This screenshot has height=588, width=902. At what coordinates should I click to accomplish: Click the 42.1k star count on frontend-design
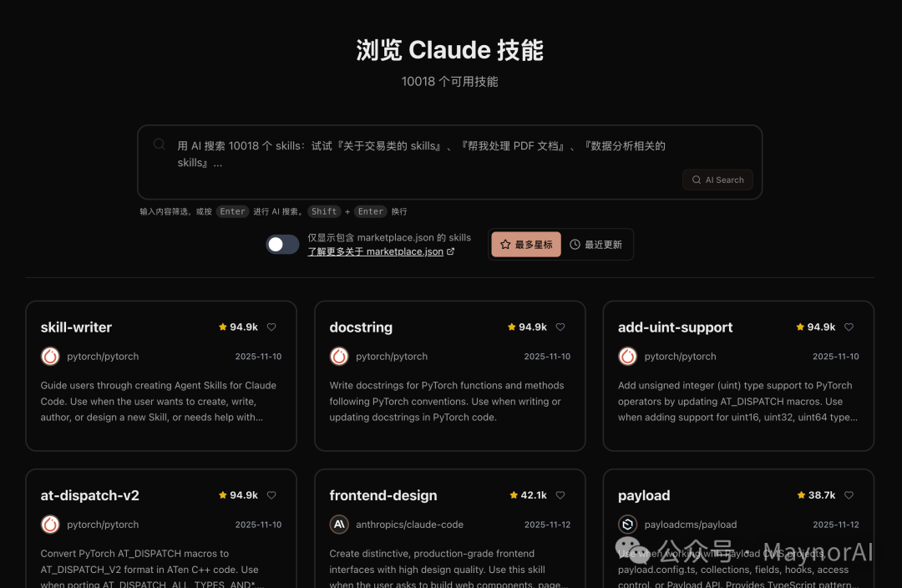(x=534, y=494)
